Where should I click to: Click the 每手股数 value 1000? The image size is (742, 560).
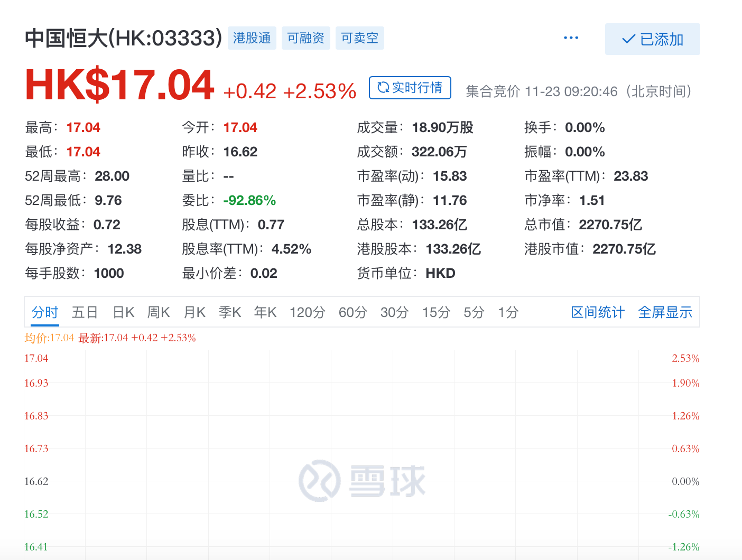(109, 273)
